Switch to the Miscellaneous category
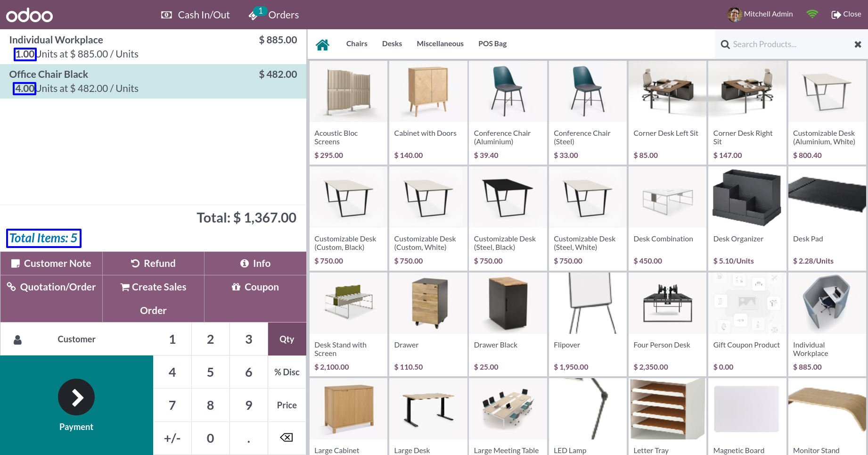The width and height of the screenshot is (868, 455). tap(440, 44)
